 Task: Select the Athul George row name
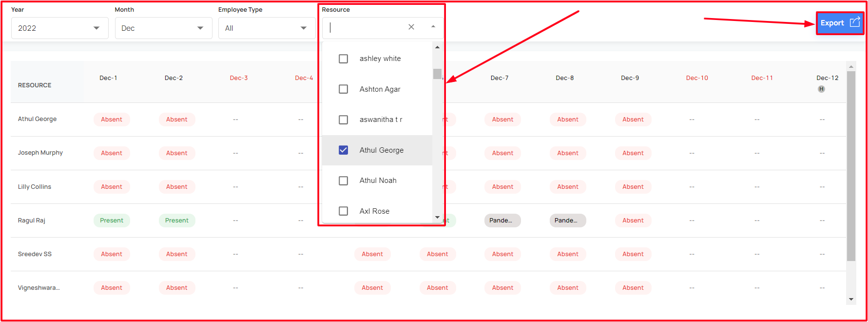click(x=37, y=119)
